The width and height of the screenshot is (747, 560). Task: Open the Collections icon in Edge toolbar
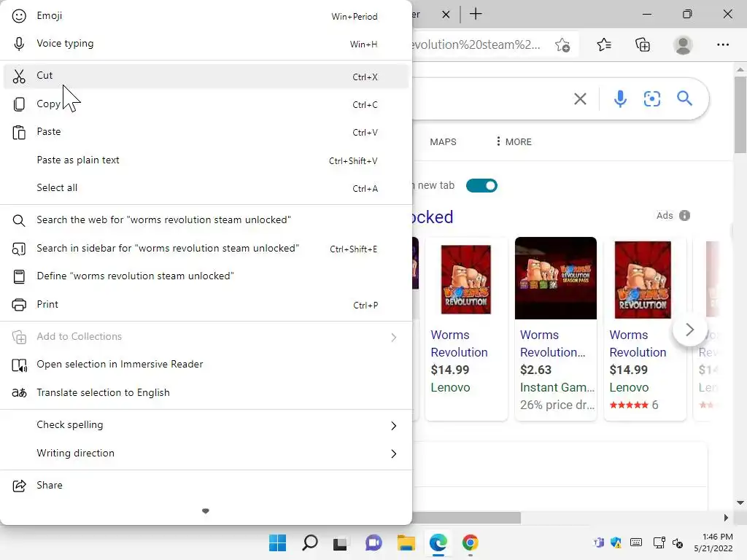(x=643, y=44)
